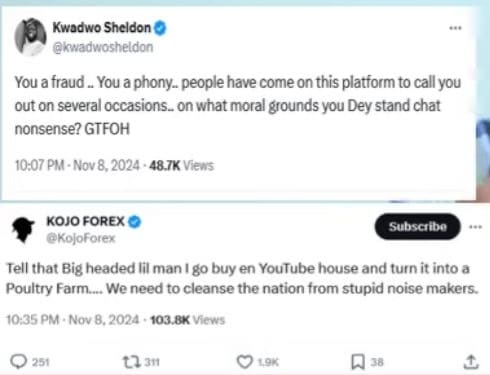Open the Kwadwo Sheldon display name link

[x=102, y=28]
